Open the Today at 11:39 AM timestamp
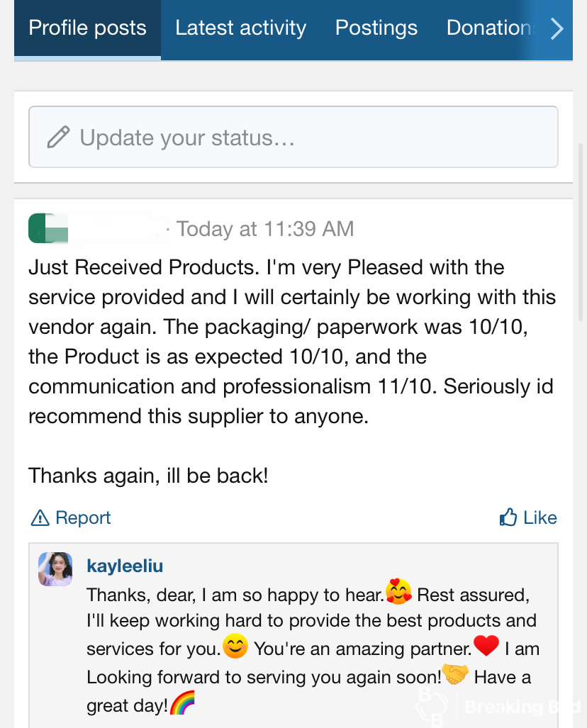 coord(264,229)
